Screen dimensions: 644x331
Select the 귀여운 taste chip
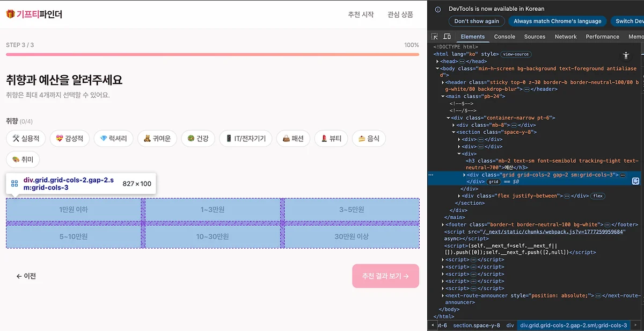click(157, 139)
